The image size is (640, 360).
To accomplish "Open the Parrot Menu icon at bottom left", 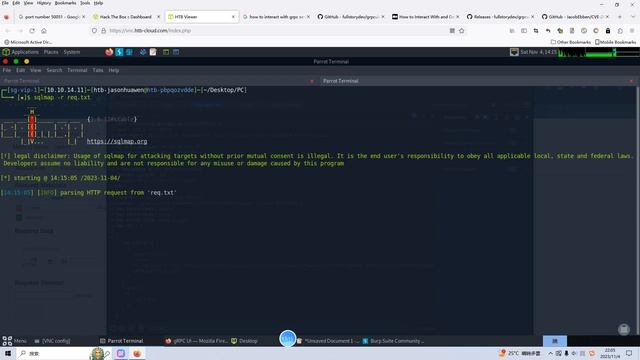I will [7, 341].
